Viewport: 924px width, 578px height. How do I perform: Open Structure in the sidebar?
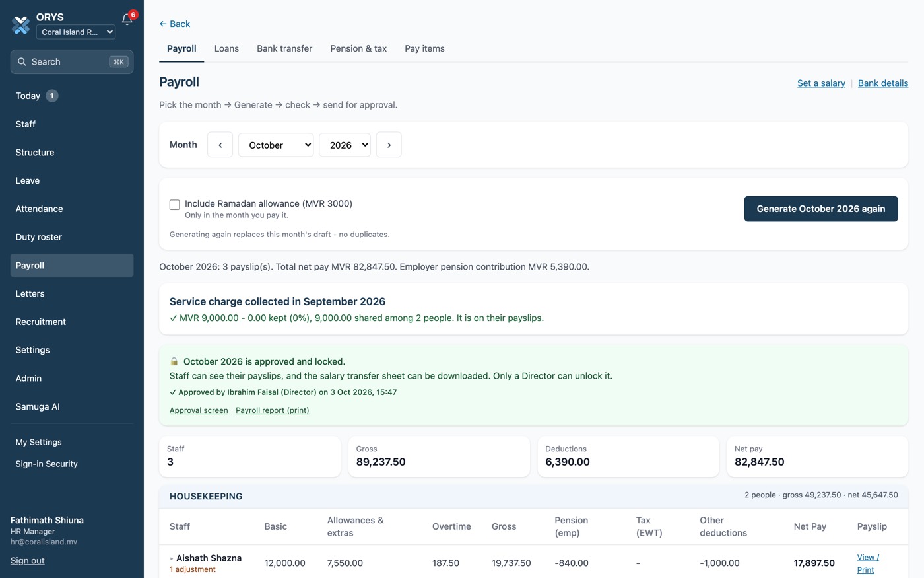tap(72, 153)
